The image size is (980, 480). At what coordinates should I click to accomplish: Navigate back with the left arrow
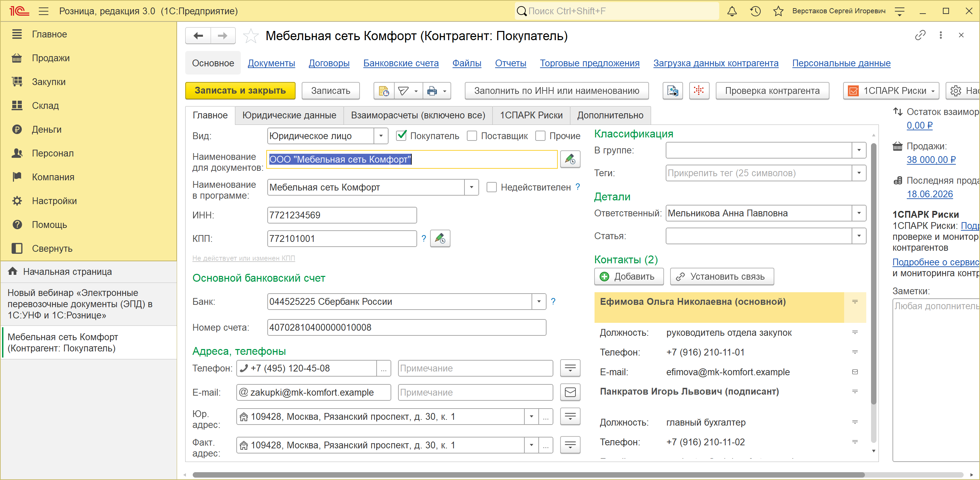pyautogui.click(x=198, y=36)
